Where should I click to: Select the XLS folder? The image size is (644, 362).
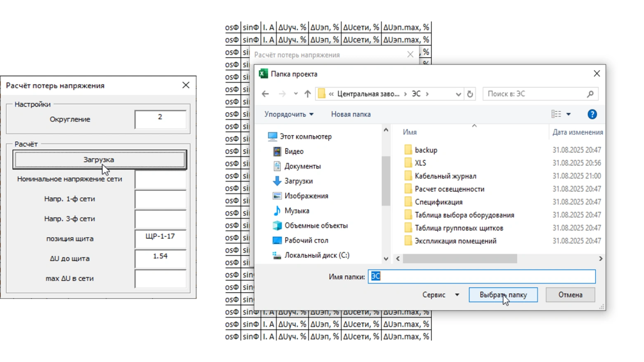[420, 163]
